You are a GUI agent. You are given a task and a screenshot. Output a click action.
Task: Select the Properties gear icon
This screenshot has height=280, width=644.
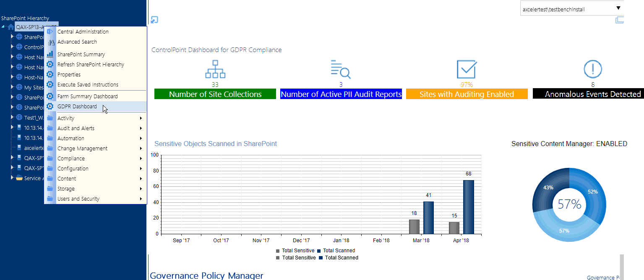tap(50, 74)
